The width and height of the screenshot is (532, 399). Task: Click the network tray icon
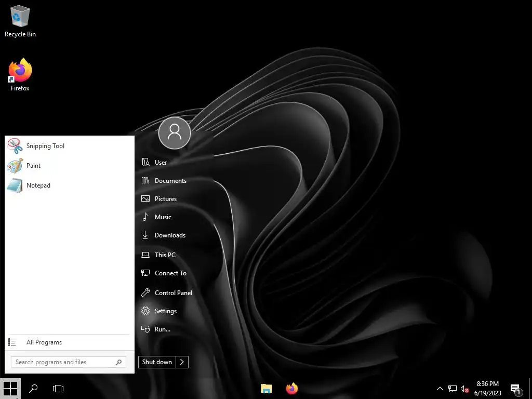click(453, 389)
